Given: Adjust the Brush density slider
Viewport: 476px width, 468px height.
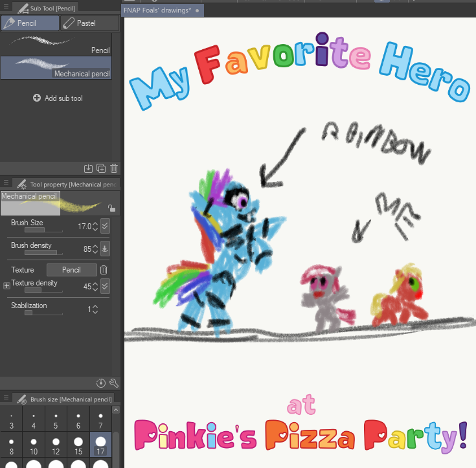Looking at the screenshot, I should (44, 252).
